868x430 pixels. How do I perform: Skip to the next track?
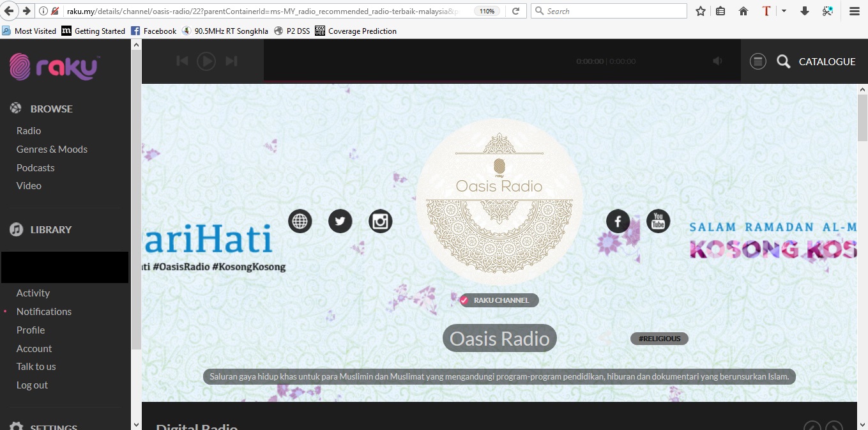tap(231, 61)
